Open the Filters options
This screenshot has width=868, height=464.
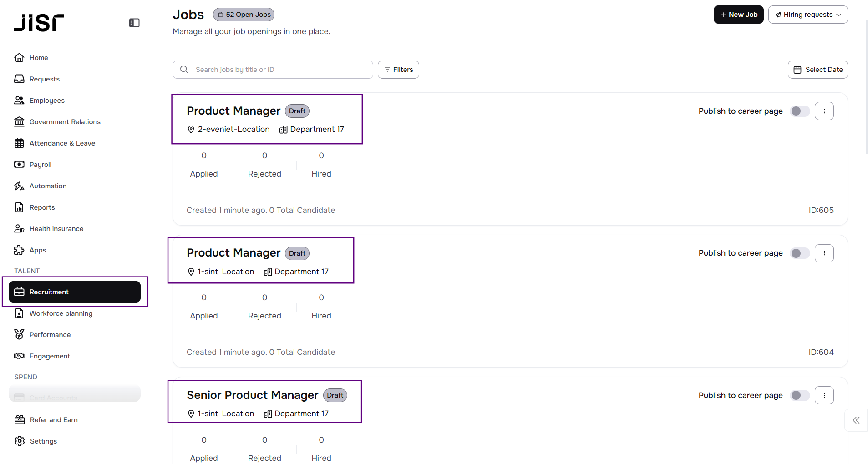coord(398,70)
